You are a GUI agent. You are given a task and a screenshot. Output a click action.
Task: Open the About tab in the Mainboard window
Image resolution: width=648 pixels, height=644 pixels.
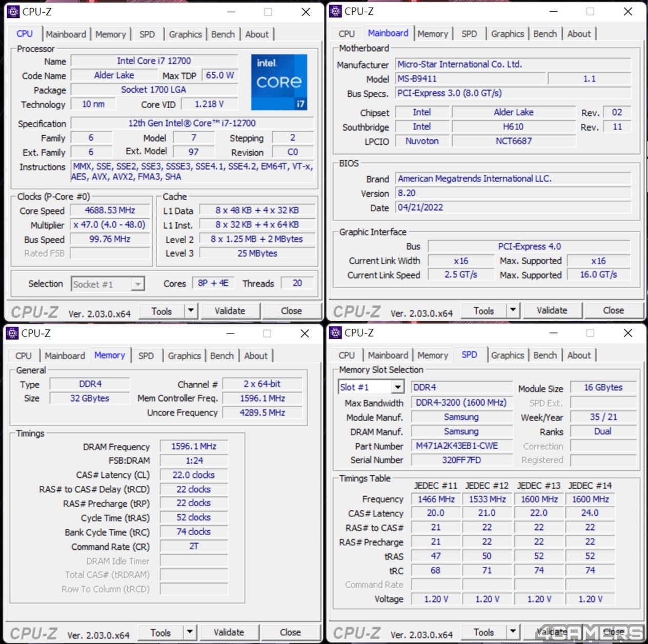tap(579, 34)
